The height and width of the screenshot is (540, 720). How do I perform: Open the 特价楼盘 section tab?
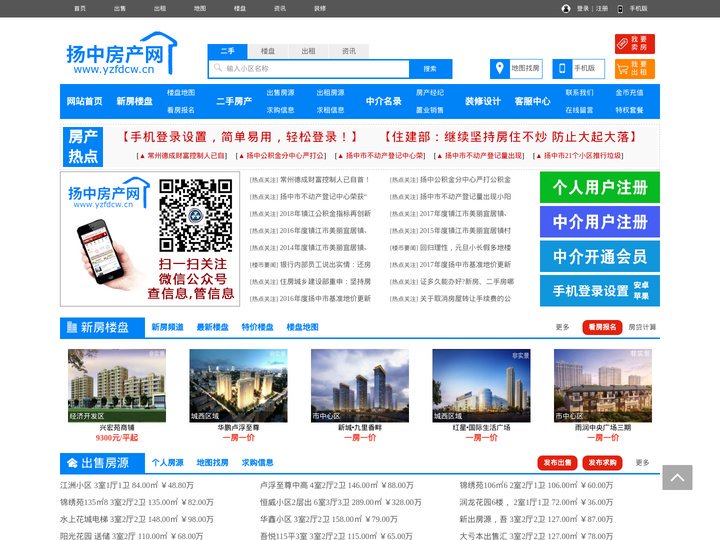click(x=258, y=327)
